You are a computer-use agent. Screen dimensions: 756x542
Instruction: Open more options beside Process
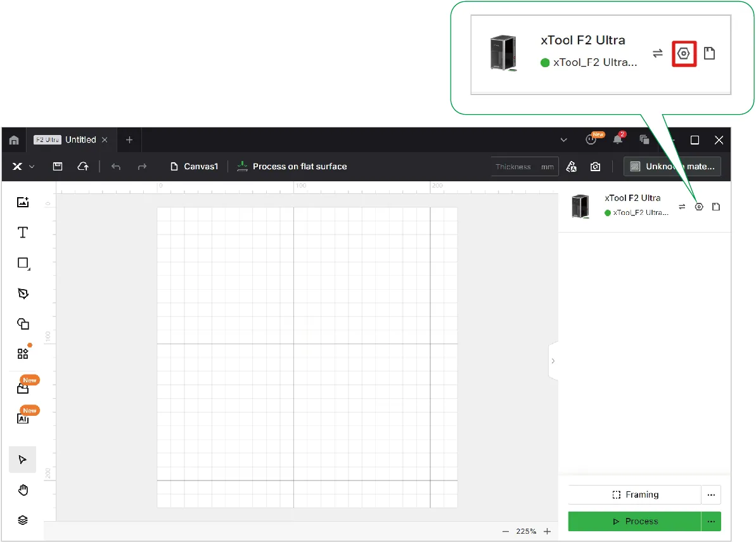(711, 521)
